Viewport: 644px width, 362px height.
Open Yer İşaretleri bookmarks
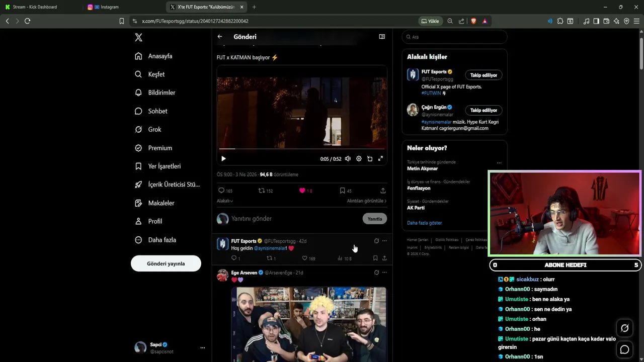tap(157, 166)
